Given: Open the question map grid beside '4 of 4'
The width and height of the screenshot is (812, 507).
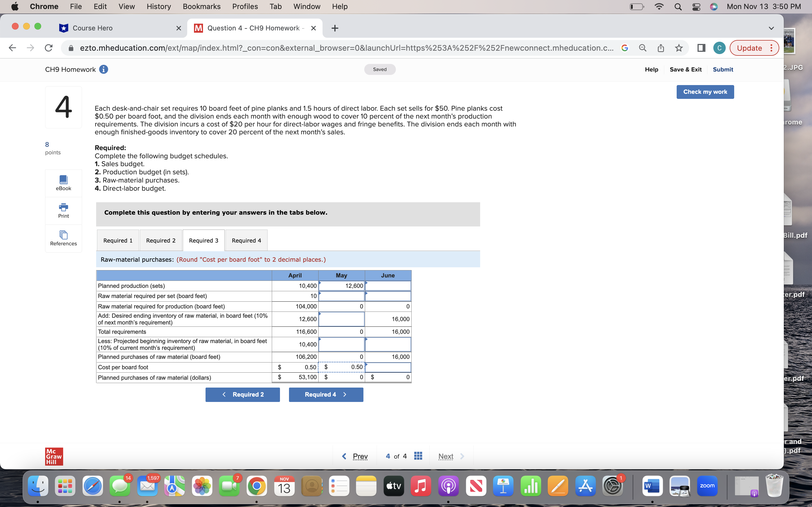Looking at the screenshot, I should coord(418,456).
